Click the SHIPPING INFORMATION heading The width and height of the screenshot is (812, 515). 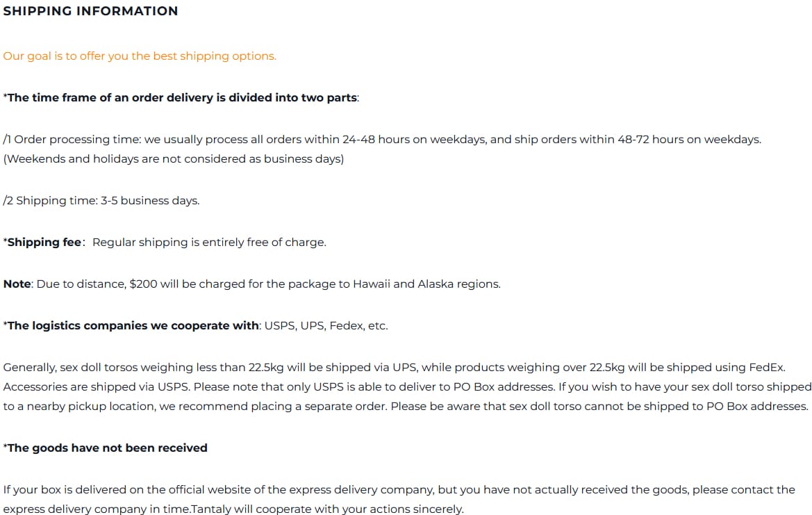(x=90, y=11)
